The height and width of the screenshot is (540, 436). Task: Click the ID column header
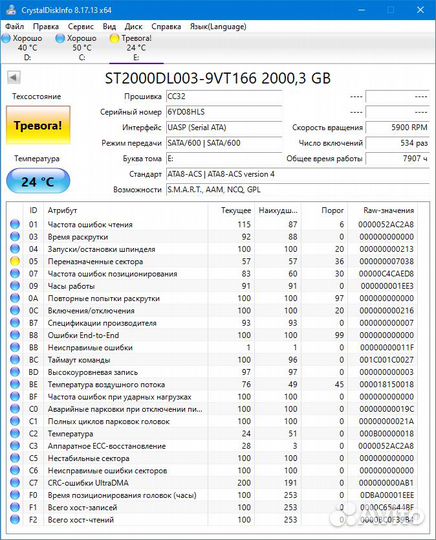tap(33, 210)
